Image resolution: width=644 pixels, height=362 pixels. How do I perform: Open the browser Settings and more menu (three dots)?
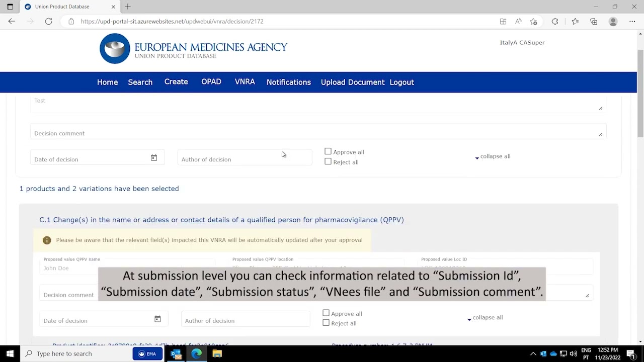632,21
